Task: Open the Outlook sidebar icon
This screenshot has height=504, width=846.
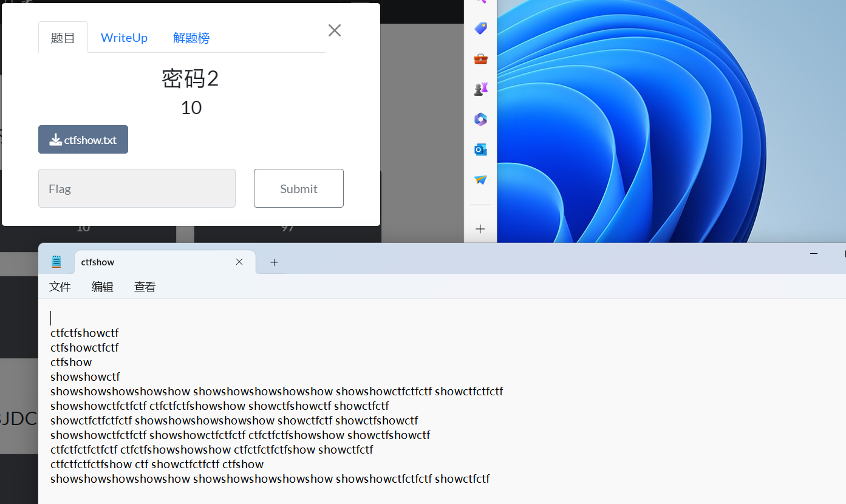Action: (x=480, y=149)
